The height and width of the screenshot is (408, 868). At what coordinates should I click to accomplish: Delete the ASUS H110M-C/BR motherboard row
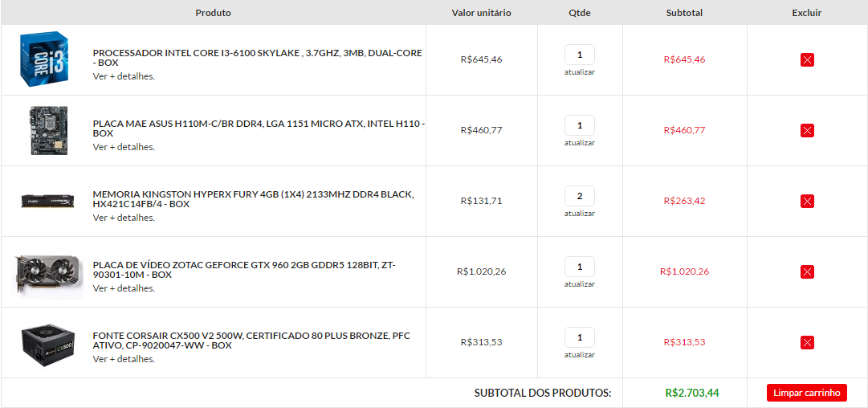pyautogui.click(x=806, y=131)
